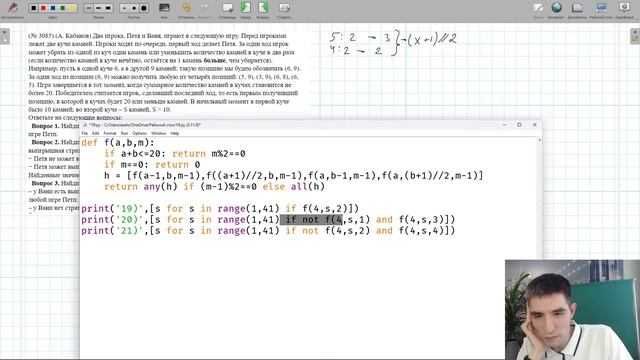
Task: Select the black pen color
Action: click(34, 8)
